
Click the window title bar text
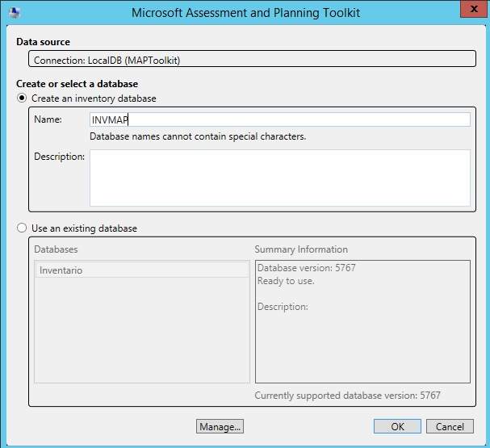(x=245, y=13)
